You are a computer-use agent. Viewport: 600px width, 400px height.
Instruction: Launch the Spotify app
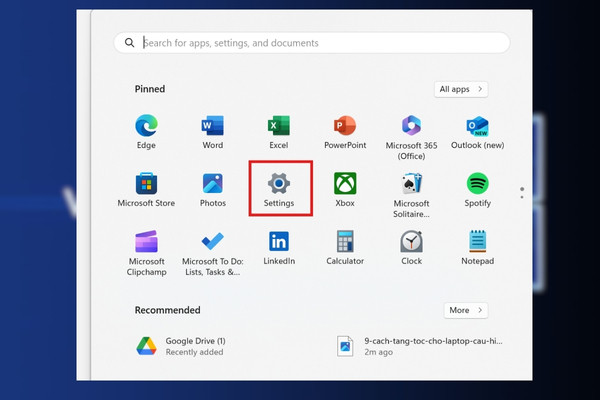coord(477,183)
